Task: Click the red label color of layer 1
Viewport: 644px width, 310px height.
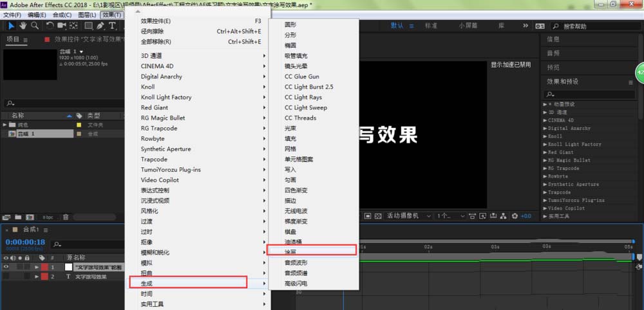Action: (x=44, y=267)
